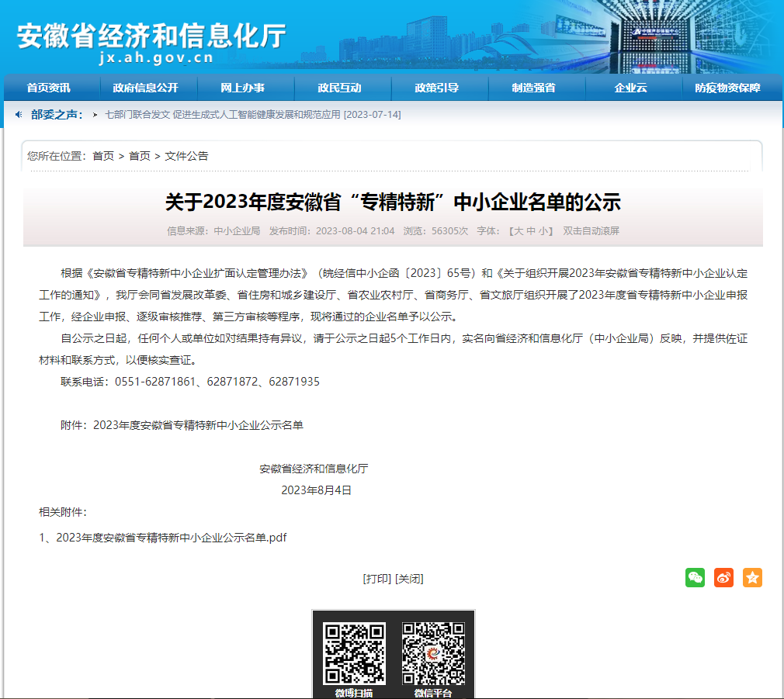Click the 关闭 close link
The image size is (784, 699).
coord(409,579)
